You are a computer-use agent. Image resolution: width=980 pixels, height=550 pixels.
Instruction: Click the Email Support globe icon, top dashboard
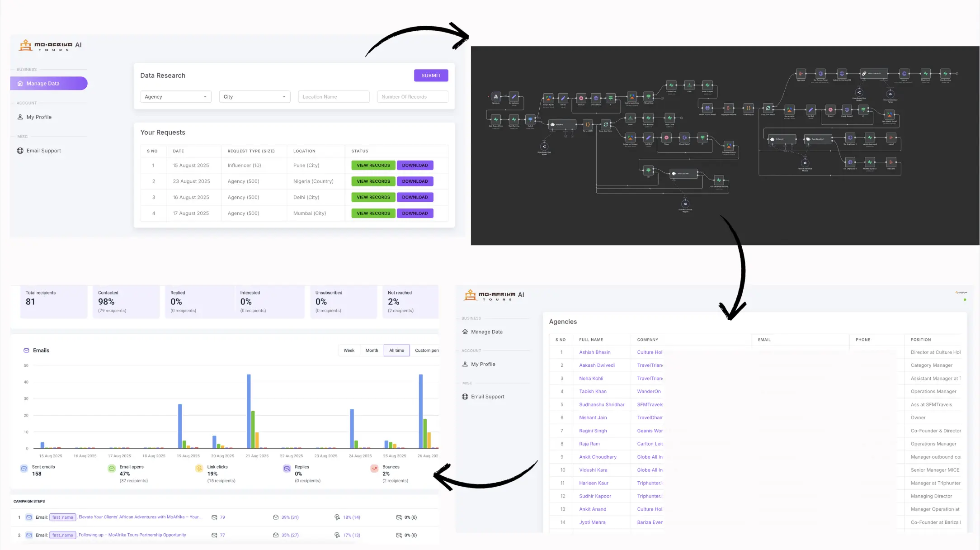[x=20, y=151]
